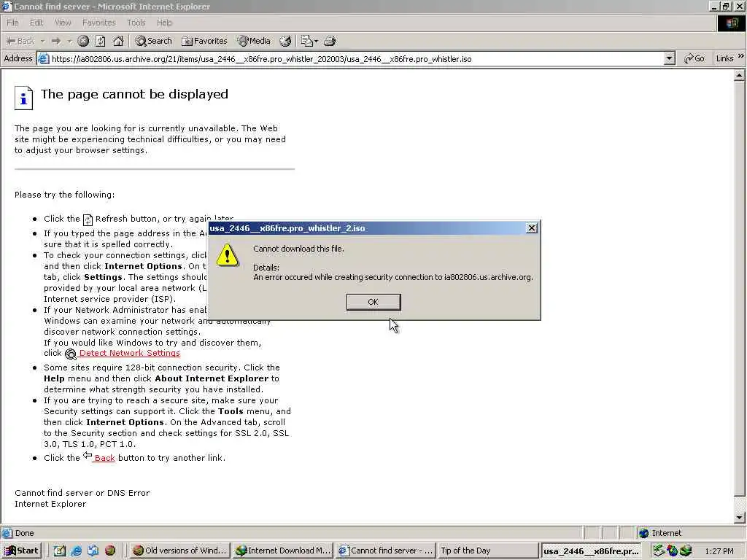Open the Favorites pane from the toolbar

(x=205, y=41)
